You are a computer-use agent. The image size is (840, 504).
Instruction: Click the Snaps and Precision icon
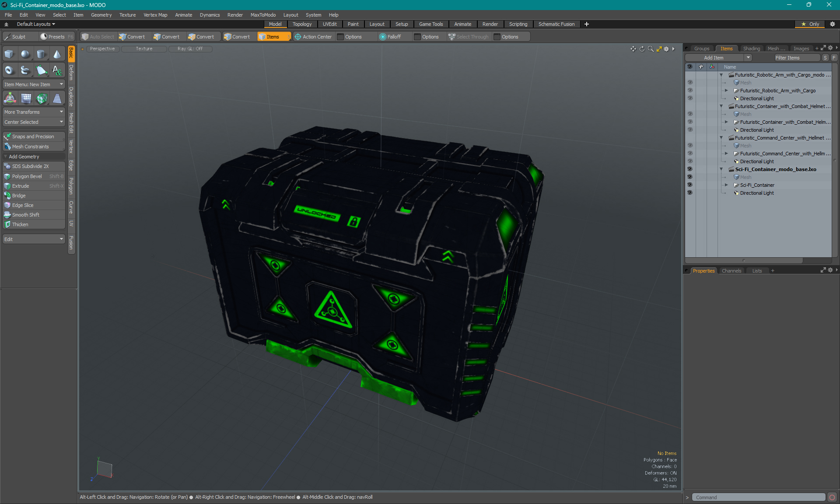7,136
